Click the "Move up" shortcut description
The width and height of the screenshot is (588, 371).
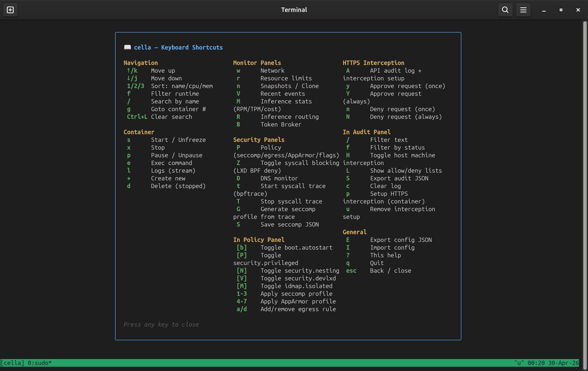pyautogui.click(x=163, y=71)
